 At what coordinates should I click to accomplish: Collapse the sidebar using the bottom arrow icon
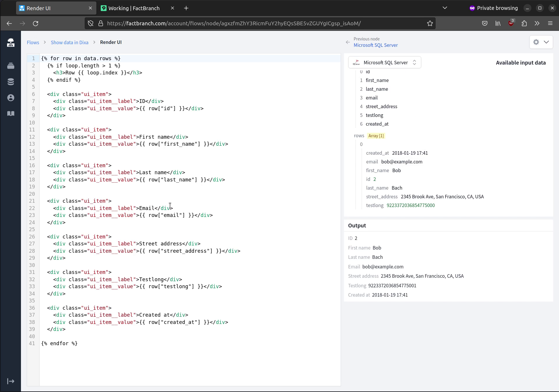[11, 381]
